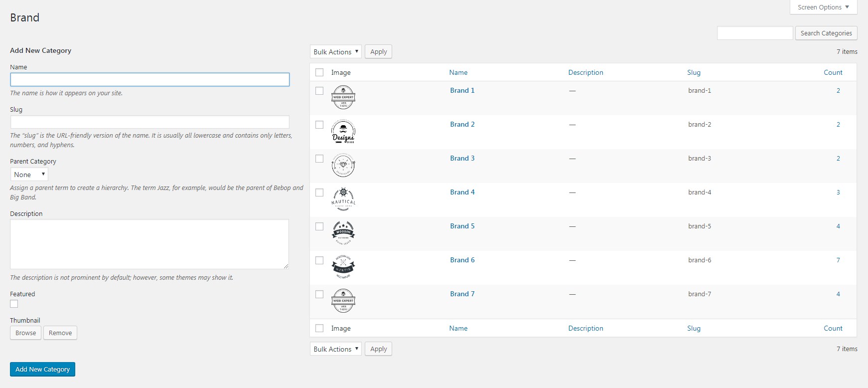Click the brand-1 slug text
868x388 pixels.
click(x=700, y=90)
